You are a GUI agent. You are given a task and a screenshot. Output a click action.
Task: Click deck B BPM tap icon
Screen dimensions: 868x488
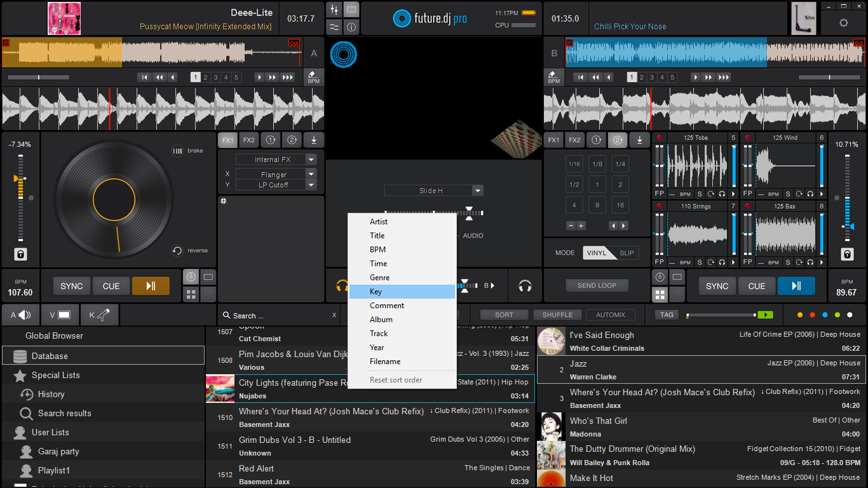(x=554, y=78)
